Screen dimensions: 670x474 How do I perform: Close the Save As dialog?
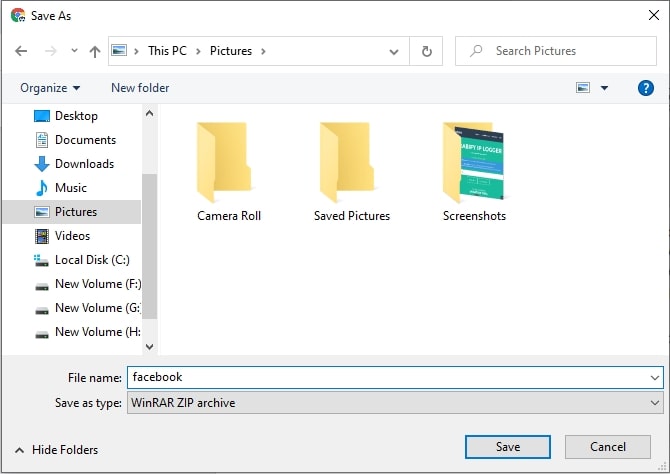coord(653,15)
